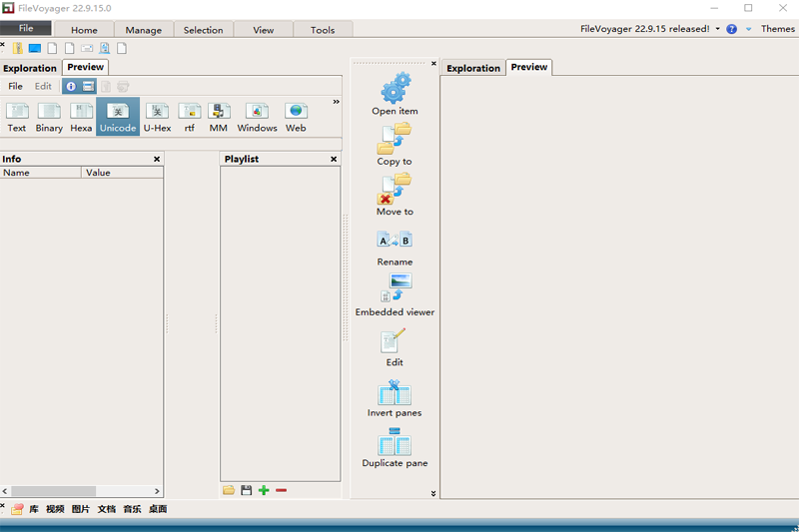Click the FileVoyager 22.9.15 released link

645,29
